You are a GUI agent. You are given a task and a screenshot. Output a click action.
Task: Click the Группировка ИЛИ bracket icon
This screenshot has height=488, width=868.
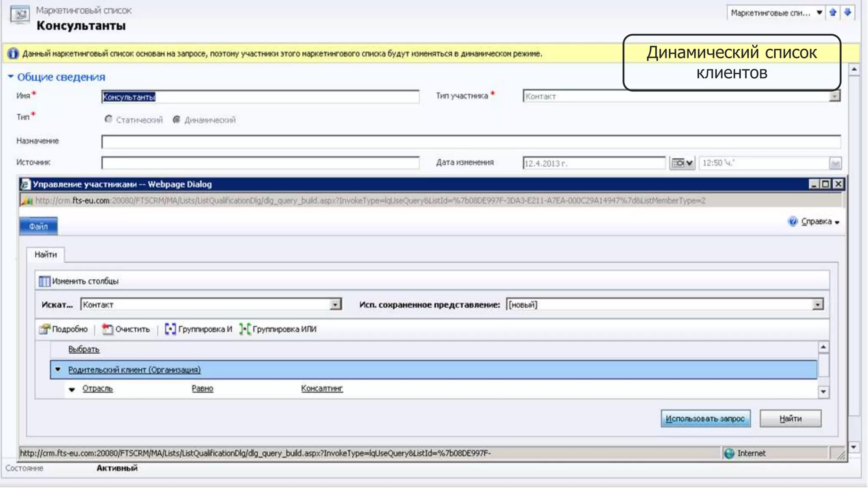pos(245,329)
